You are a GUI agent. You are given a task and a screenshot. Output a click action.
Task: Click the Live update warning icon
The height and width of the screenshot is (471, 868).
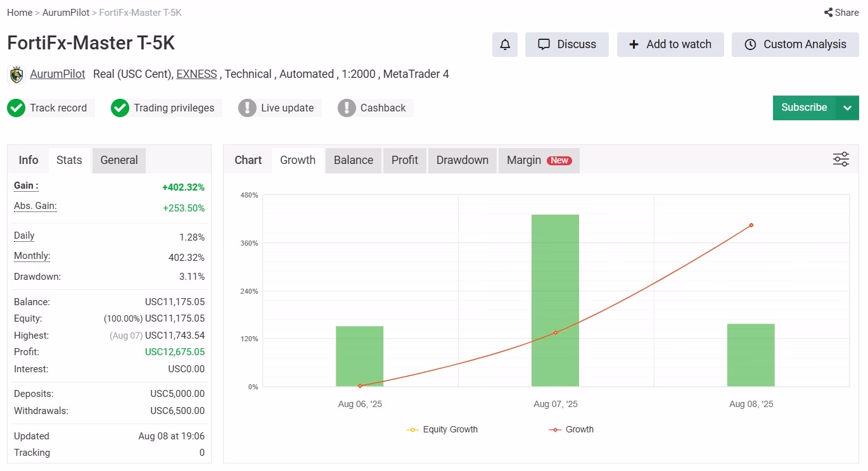(x=247, y=108)
